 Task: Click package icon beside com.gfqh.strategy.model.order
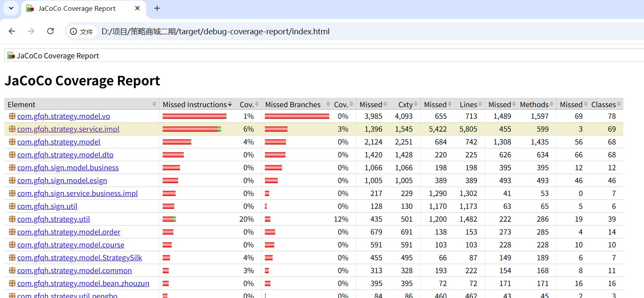(12, 232)
